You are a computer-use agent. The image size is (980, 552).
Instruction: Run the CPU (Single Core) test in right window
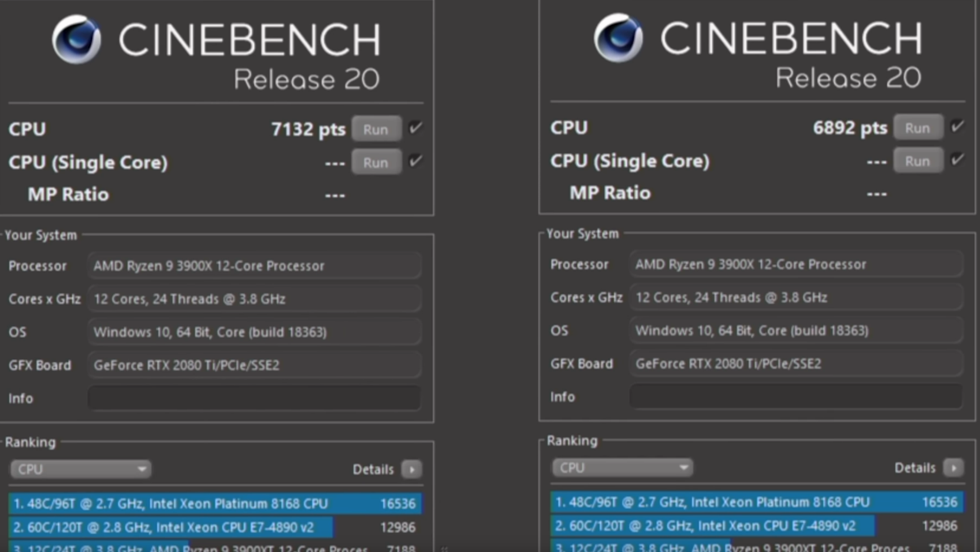click(x=918, y=161)
